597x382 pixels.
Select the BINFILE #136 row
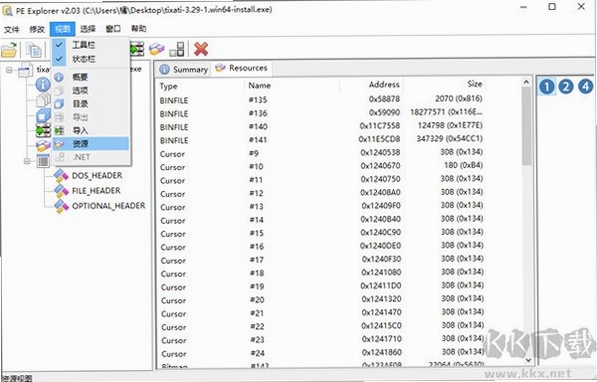(x=321, y=113)
